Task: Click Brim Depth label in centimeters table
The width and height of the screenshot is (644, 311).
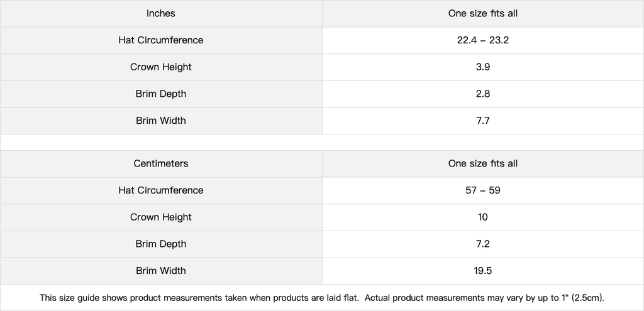Action: (161, 244)
